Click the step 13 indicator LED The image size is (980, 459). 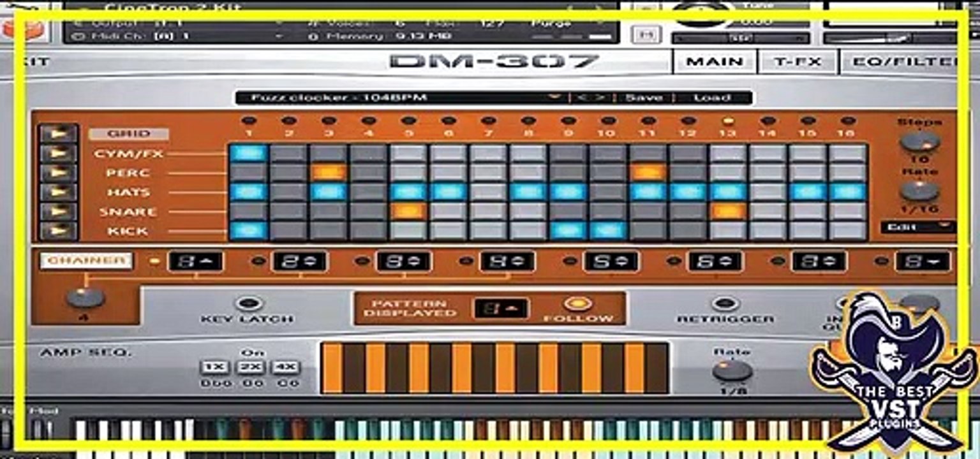(728, 120)
